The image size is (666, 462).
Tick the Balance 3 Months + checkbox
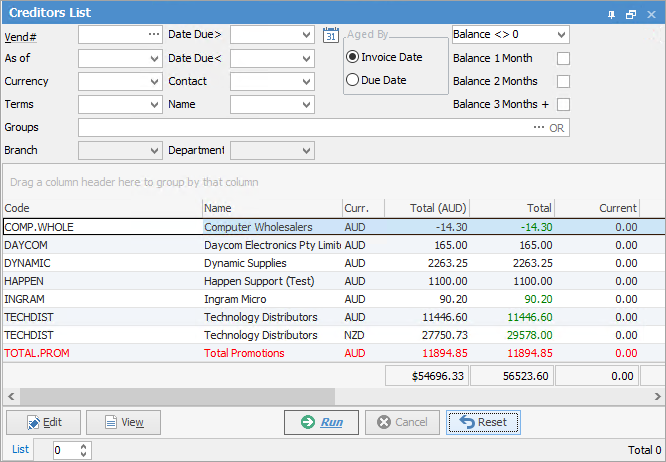(x=563, y=104)
